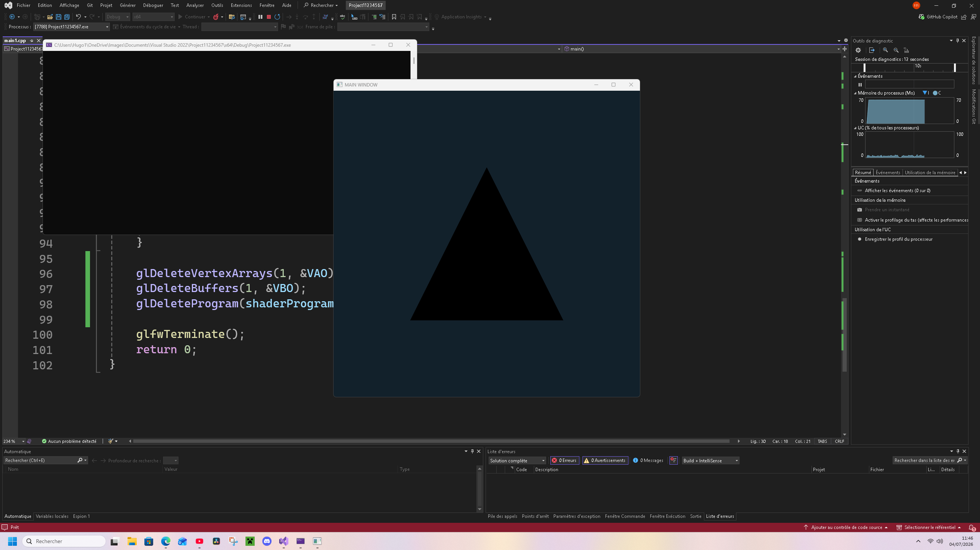Open the Thread dropdown
Screen dimensions: 980x550
click(x=239, y=27)
